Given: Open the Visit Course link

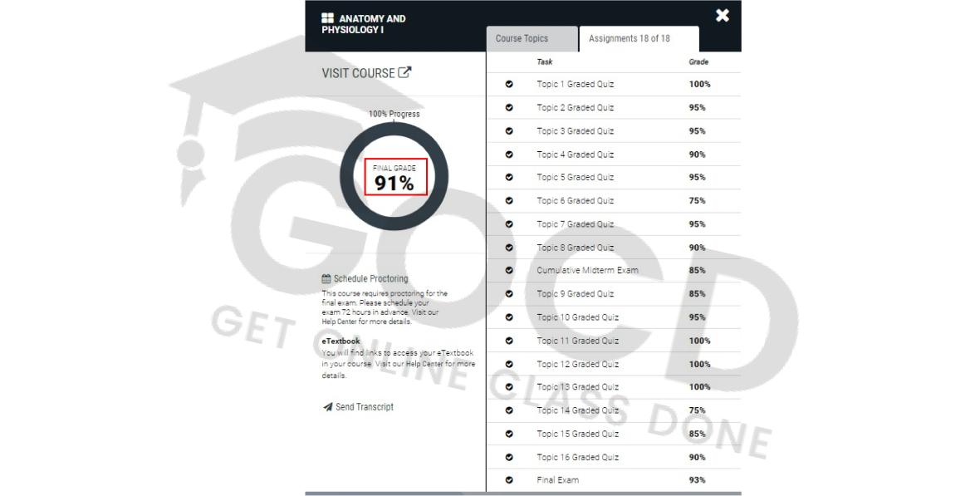Looking at the screenshot, I should [x=358, y=73].
